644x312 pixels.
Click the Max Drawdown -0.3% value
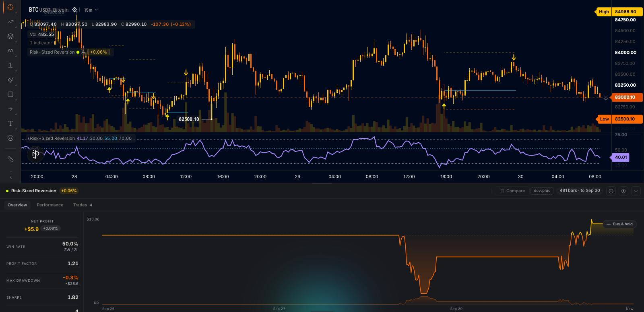tap(70, 278)
